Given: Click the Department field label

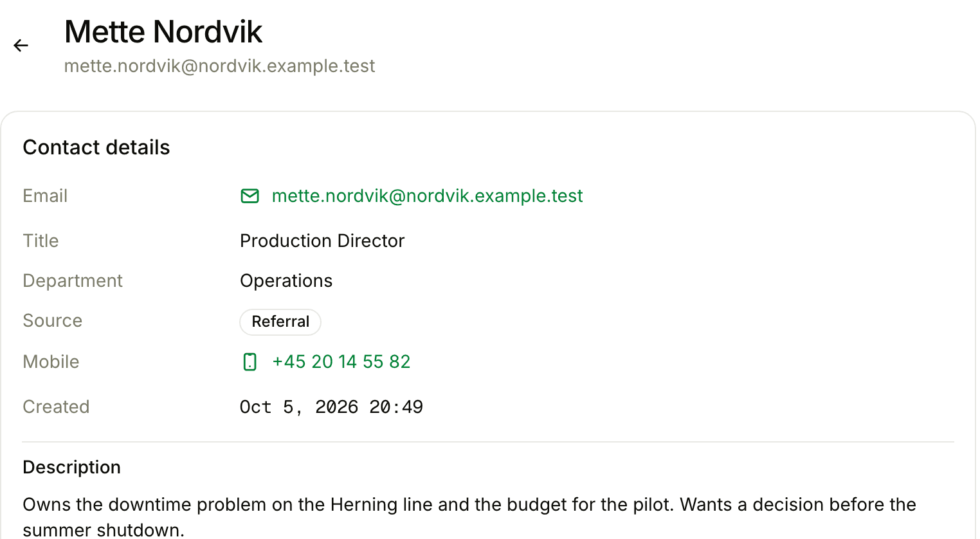Looking at the screenshot, I should pos(73,281).
